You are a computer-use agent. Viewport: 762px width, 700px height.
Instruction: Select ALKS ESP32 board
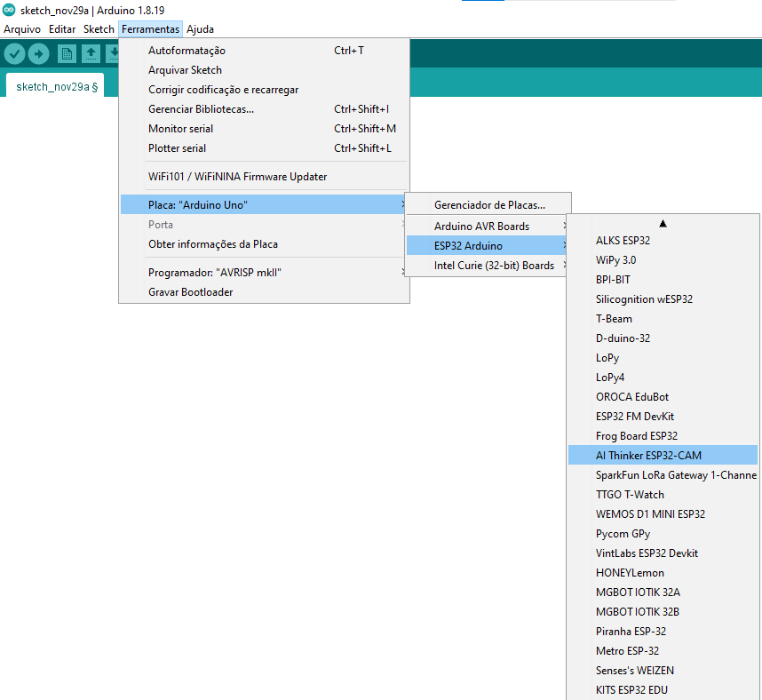663,240
